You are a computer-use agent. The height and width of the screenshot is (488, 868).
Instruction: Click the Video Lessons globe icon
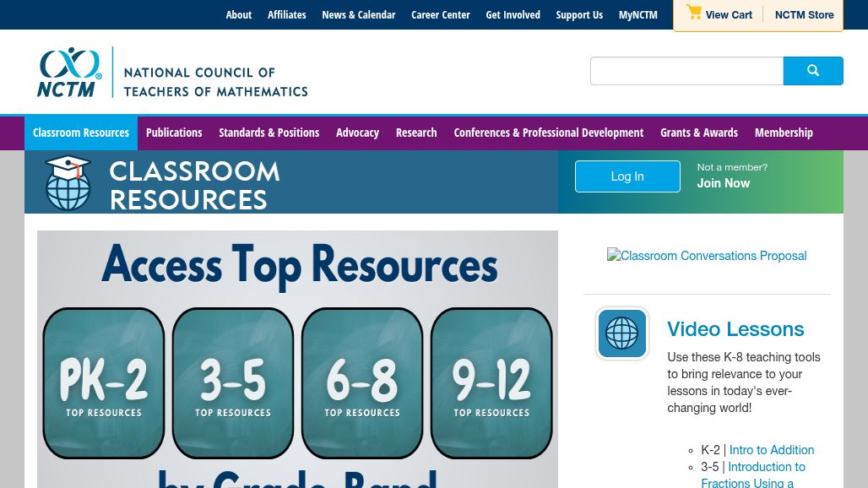click(x=621, y=333)
